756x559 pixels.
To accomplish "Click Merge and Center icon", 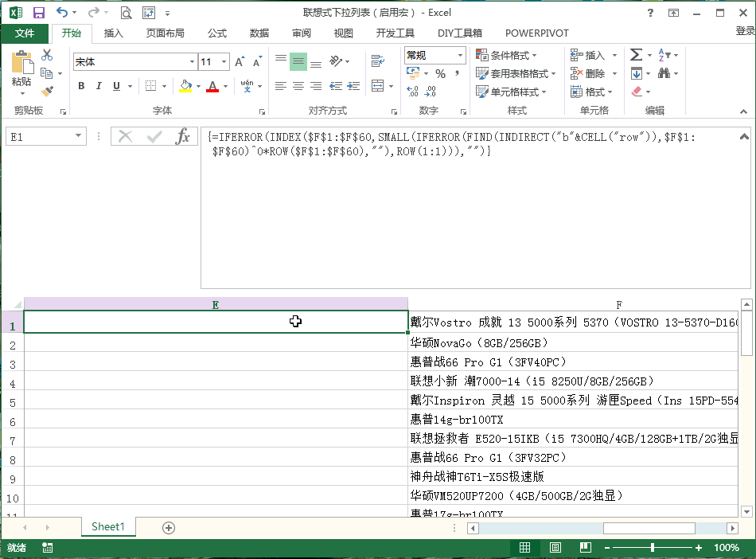I will pyautogui.click(x=377, y=86).
